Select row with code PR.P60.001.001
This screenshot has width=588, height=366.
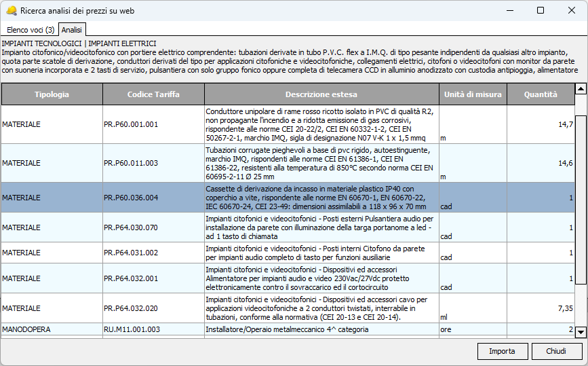(153, 124)
